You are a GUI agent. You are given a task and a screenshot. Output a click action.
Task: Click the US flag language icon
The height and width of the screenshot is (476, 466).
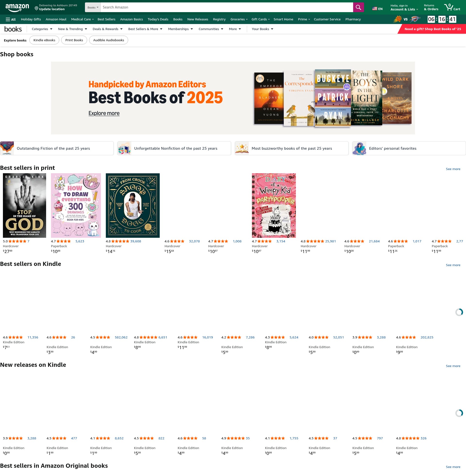click(x=374, y=8)
